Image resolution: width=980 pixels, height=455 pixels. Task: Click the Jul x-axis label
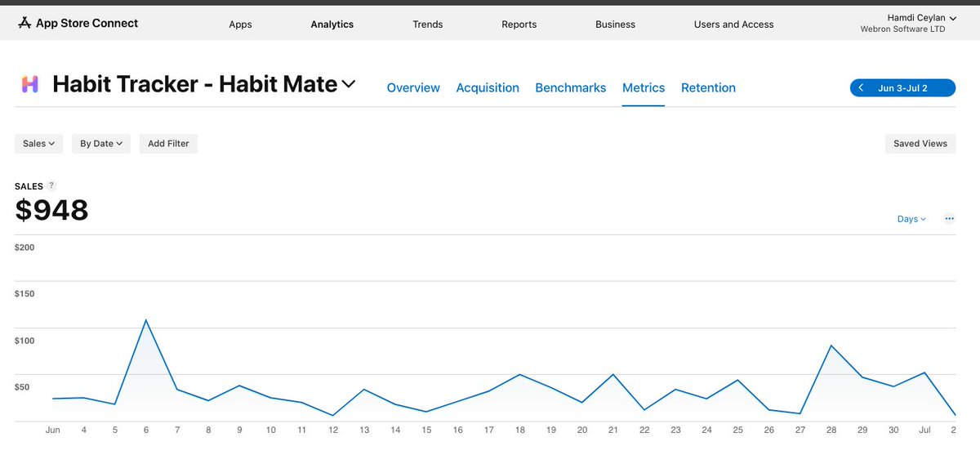(x=925, y=430)
